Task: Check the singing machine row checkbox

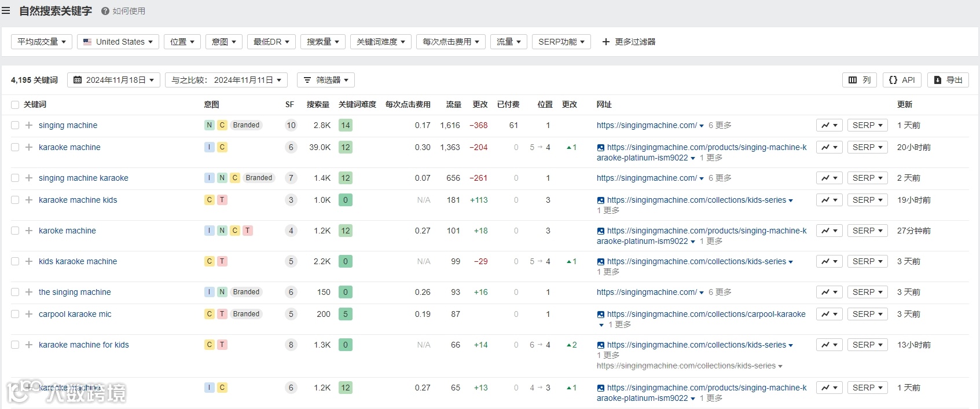Action: (x=15, y=125)
